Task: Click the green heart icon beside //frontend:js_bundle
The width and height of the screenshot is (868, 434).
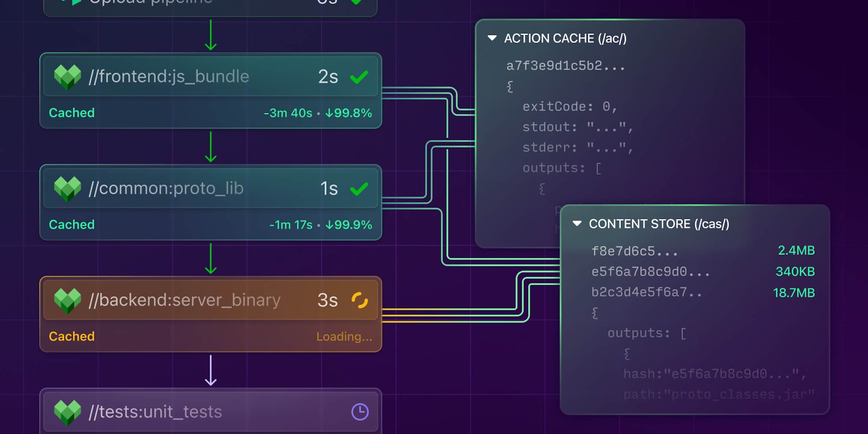Action: point(68,77)
